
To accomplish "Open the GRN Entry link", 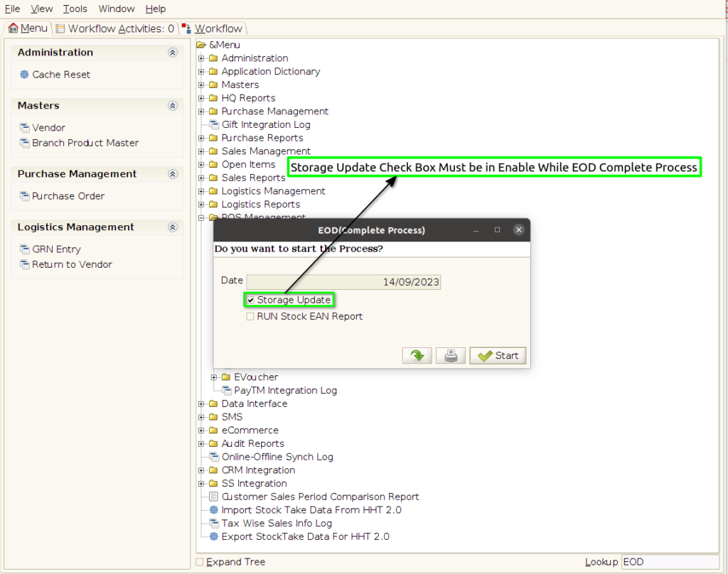I will pyautogui.click(x=56, y=249).
